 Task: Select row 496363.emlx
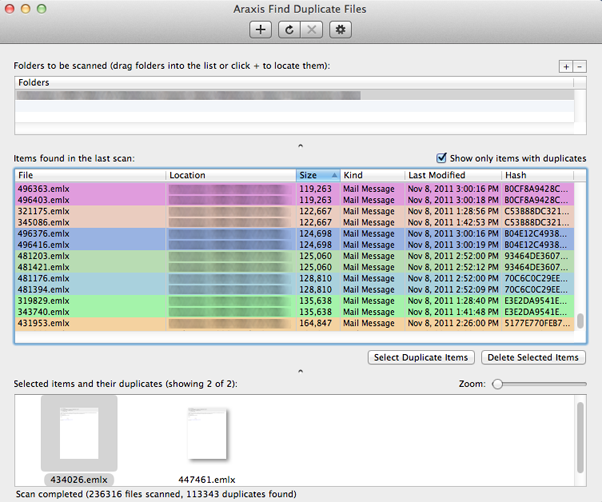pyautogui.click(x=294, y=188)
